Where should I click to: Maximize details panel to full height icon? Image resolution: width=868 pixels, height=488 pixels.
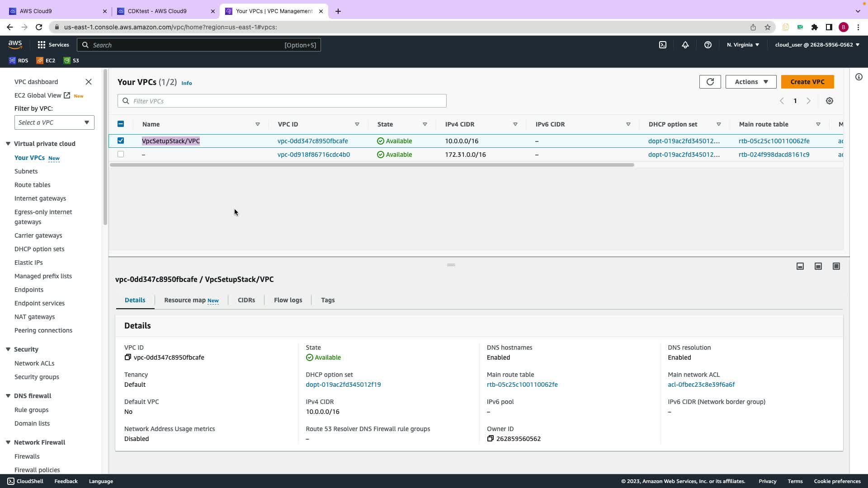tap(836, 266)
